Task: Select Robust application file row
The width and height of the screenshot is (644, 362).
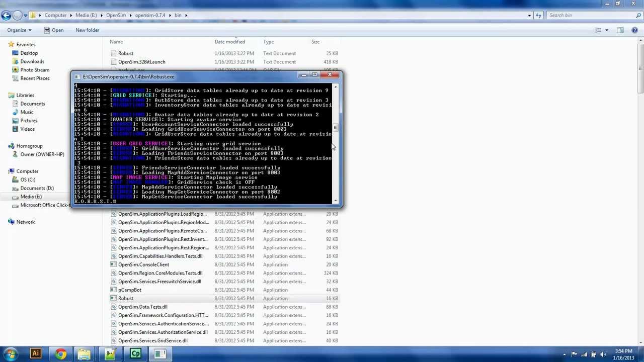Action: (225, 298)
